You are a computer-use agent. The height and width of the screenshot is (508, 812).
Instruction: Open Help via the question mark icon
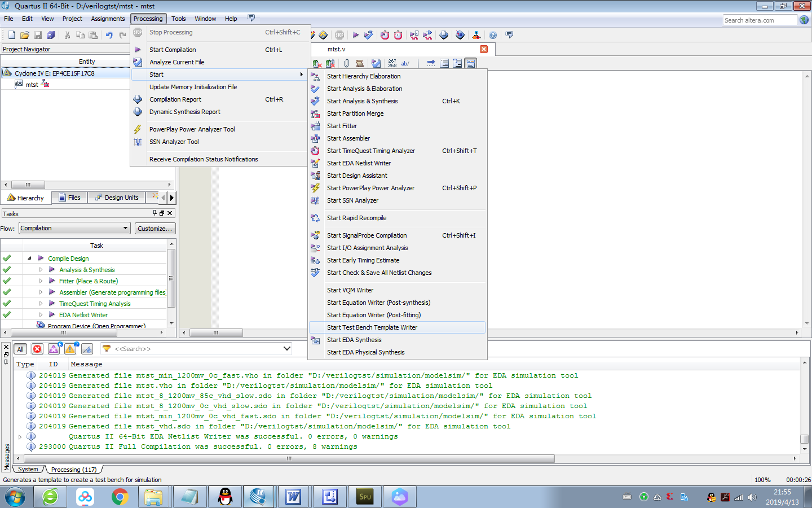click(x=492, y=34)
